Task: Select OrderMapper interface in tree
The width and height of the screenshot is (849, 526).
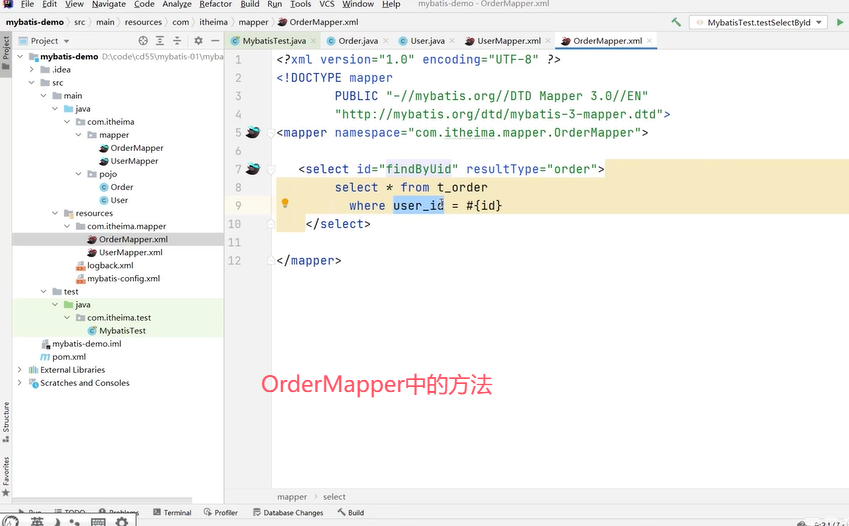Action: [x=131, y=148]
